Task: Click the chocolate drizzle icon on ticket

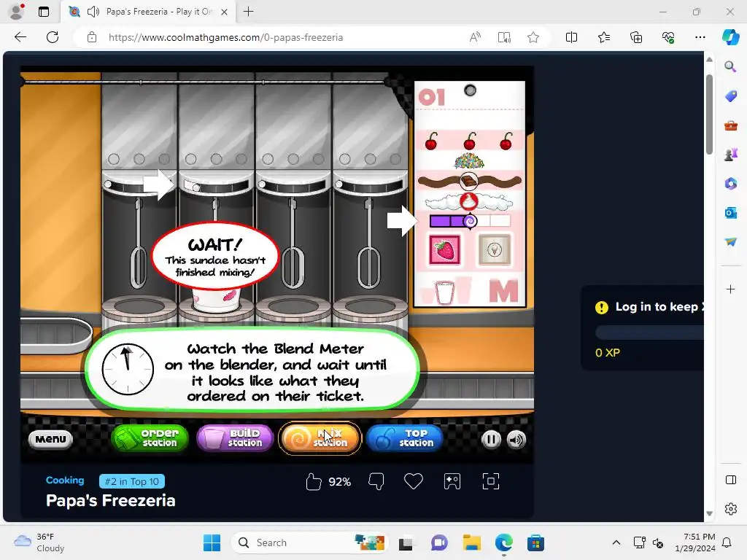Action: click(469, 182)
